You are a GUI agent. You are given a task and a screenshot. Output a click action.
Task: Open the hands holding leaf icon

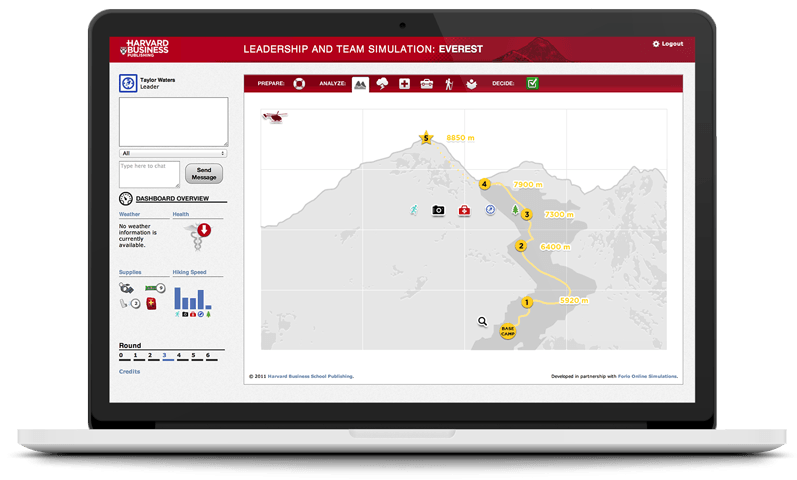point(471,84)
